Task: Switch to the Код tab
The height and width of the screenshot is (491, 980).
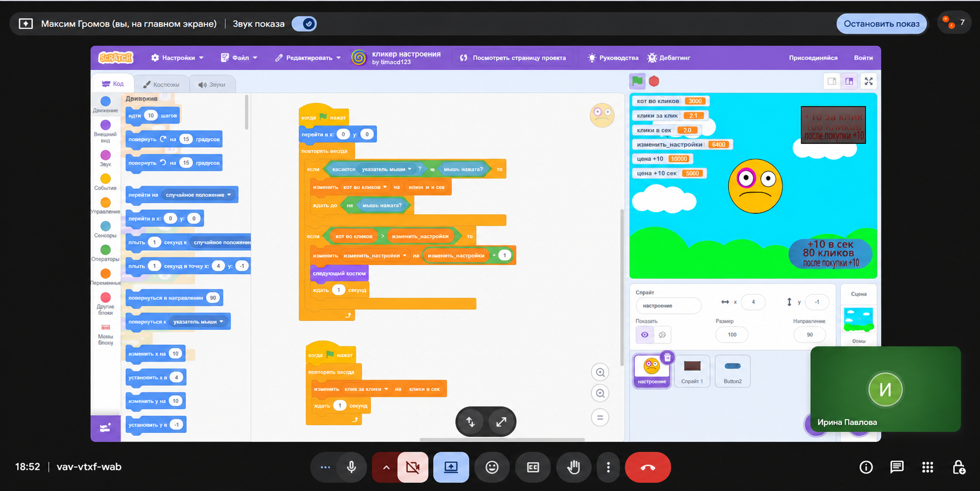Action: [x=113, y=84]
